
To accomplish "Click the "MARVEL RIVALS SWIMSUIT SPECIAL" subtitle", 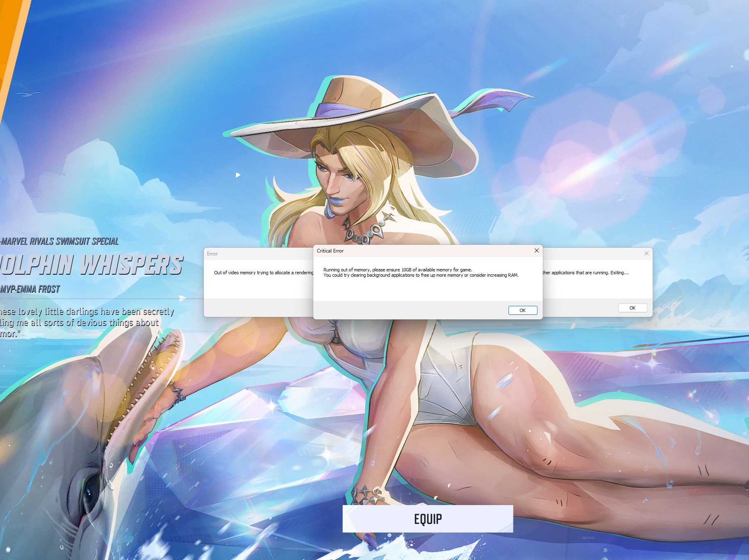I will click(x=59, y=241).
